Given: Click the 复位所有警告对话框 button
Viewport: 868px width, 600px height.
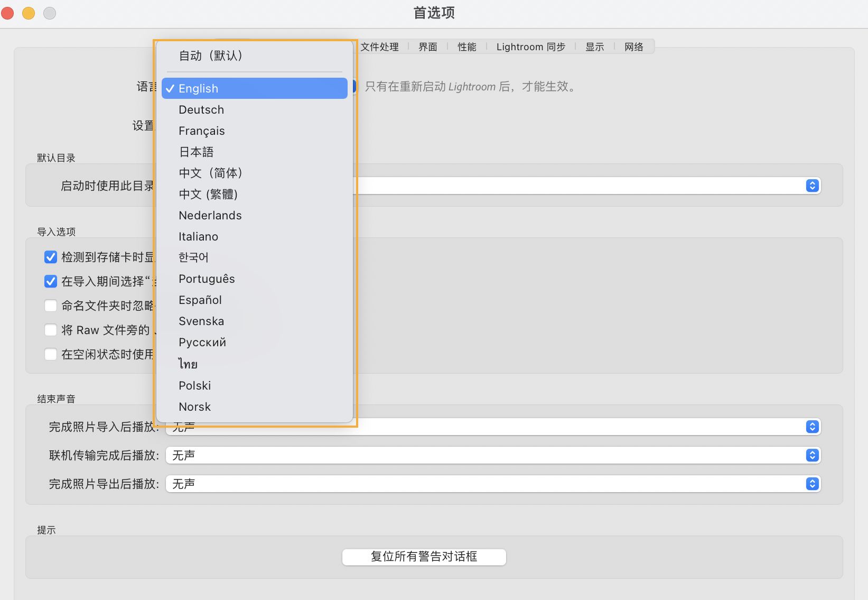Looking at the screenshot, I should pos(423,557).
